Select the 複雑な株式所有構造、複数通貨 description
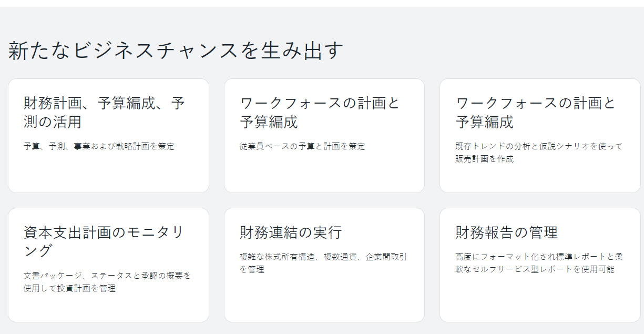The width and height of the screenshot is (644, 334). tap(323, 263)
